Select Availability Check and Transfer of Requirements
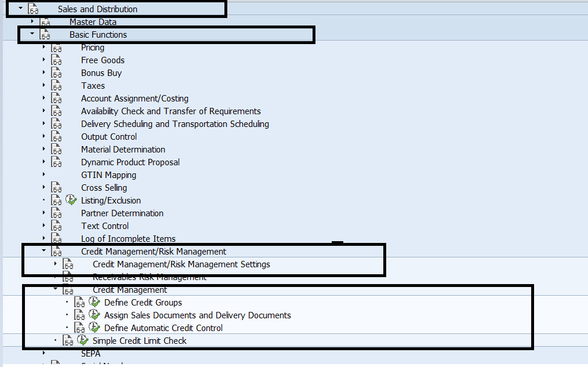 coord(170,111)
